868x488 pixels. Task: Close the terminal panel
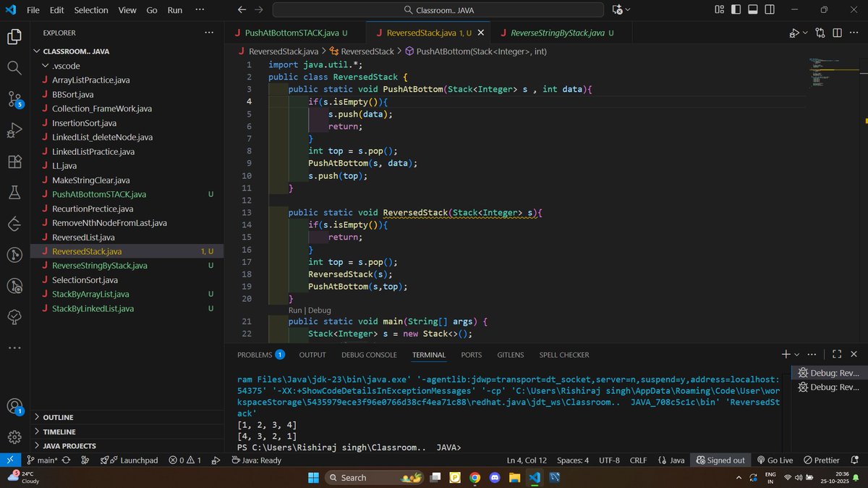(854, 354)
